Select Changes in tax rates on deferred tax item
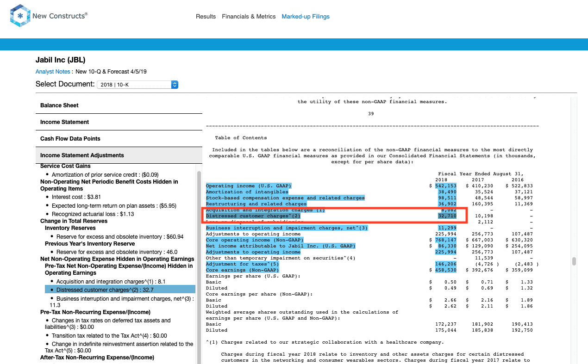This screenshot has height=364, width=588. tap(108, 324)
